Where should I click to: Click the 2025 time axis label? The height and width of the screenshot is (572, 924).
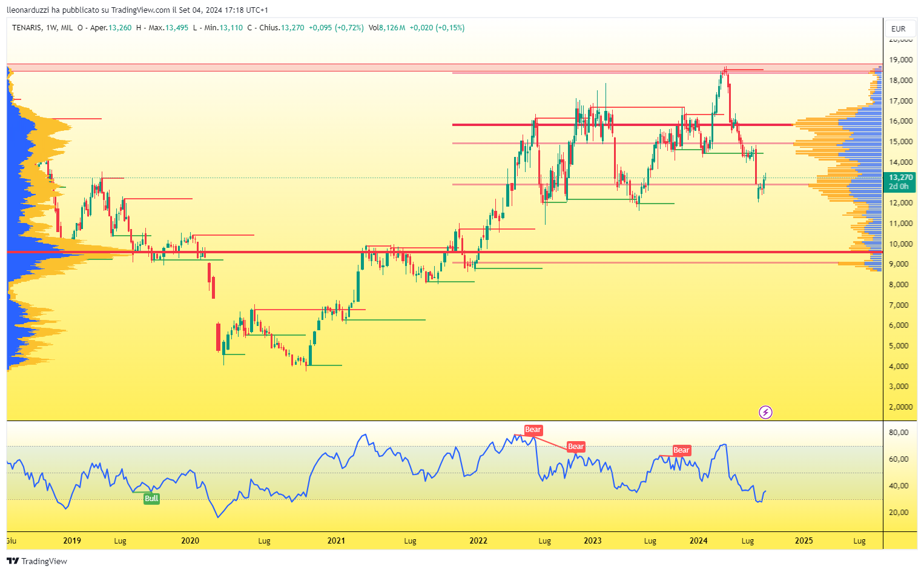pyautogui.click(x=804, y=541)
